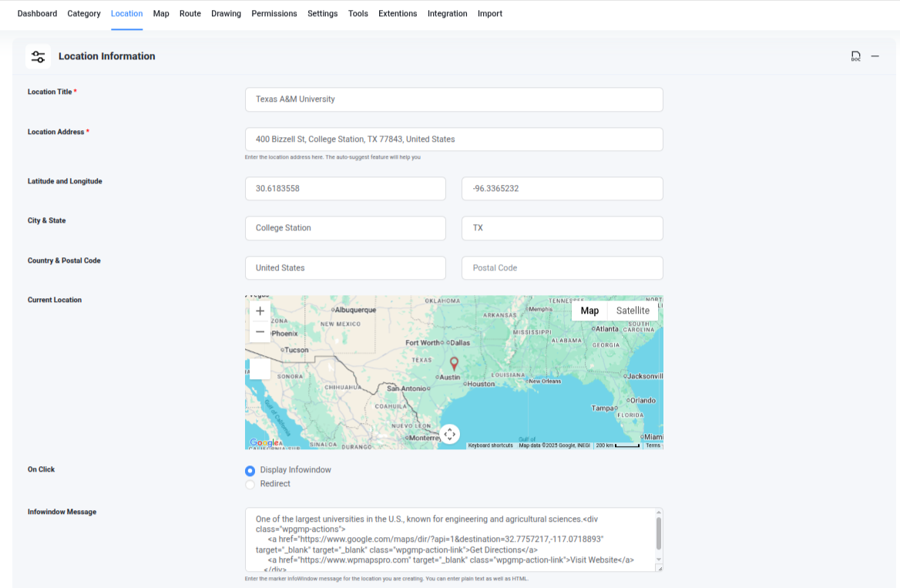
Task: Select the Location Information settings icon
Action: click(38, 56)
